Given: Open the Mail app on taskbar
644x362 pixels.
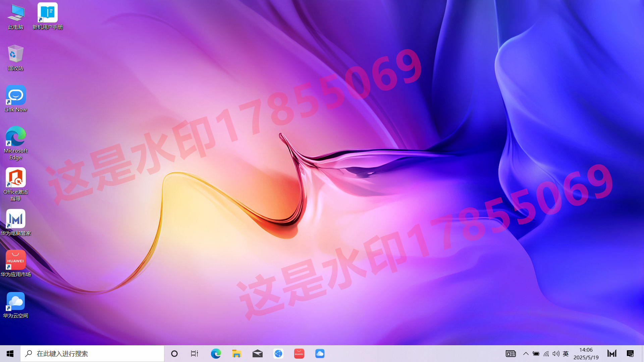Looking at the screenshot, I should (257, 354).
